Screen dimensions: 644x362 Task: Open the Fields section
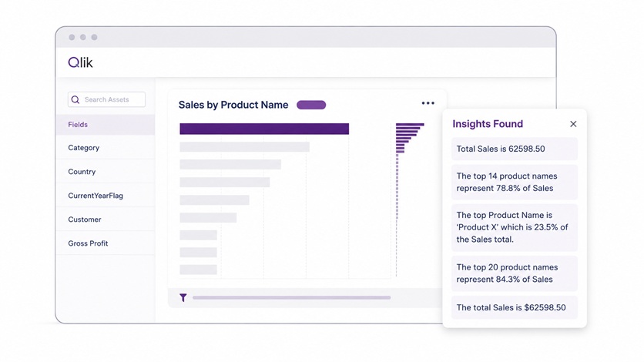(105, 125)
